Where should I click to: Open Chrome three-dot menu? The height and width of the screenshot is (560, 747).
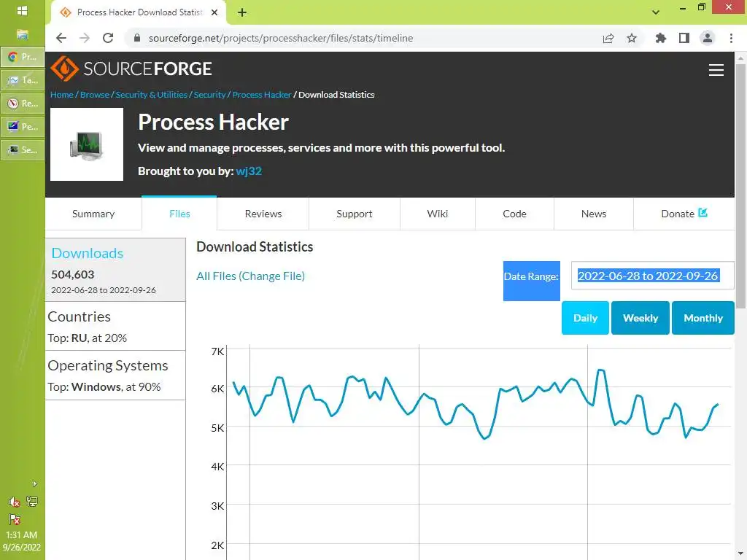coord(731,38)
